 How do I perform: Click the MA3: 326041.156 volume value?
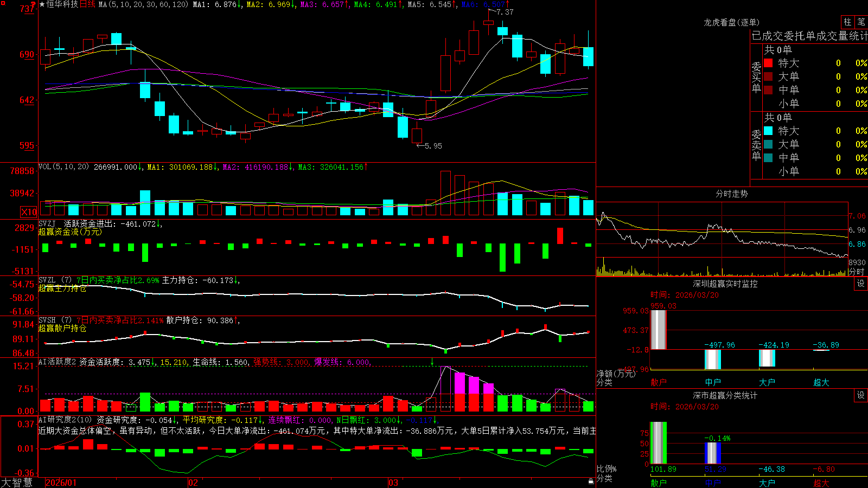332,167
